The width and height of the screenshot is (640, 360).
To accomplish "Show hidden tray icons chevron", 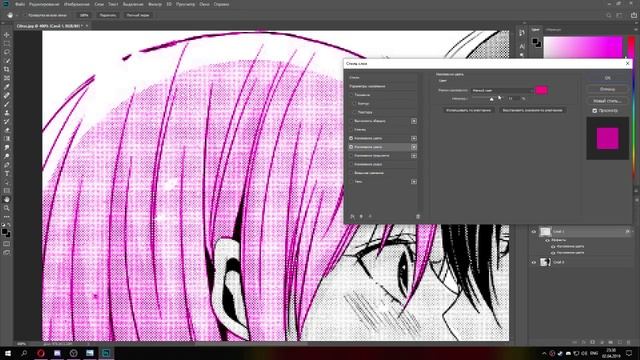I will tap(544, 353).
